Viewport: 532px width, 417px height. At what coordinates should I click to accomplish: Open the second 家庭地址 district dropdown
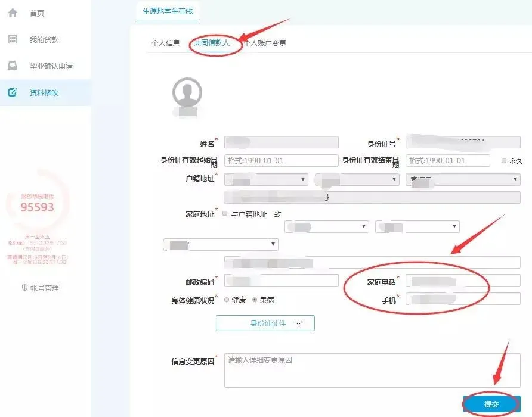point(417,226)
